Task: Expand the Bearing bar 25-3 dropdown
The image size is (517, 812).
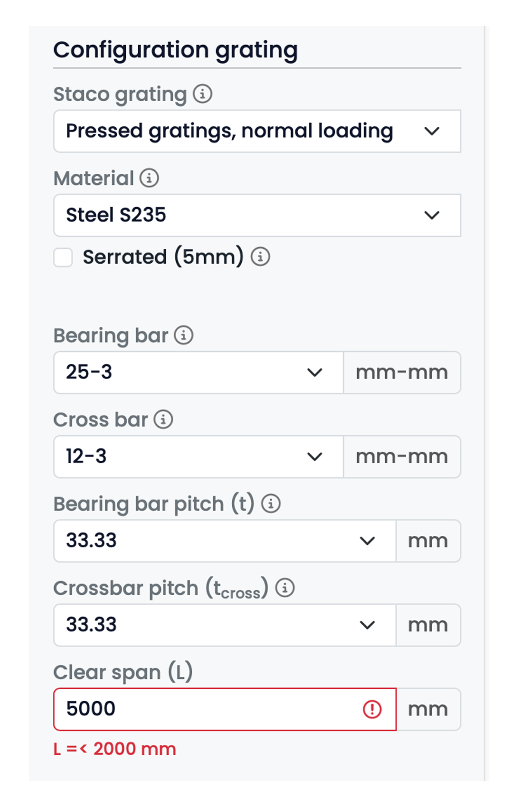Action: 198,372
